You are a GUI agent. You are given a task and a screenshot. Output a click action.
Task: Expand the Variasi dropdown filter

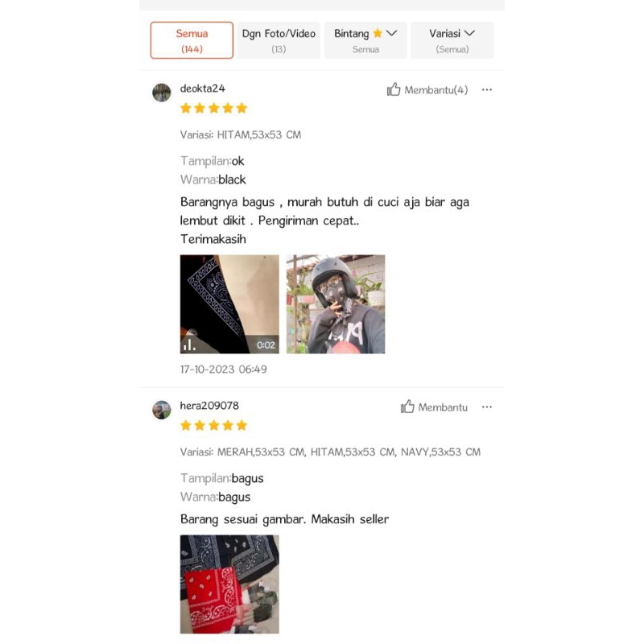452,40
